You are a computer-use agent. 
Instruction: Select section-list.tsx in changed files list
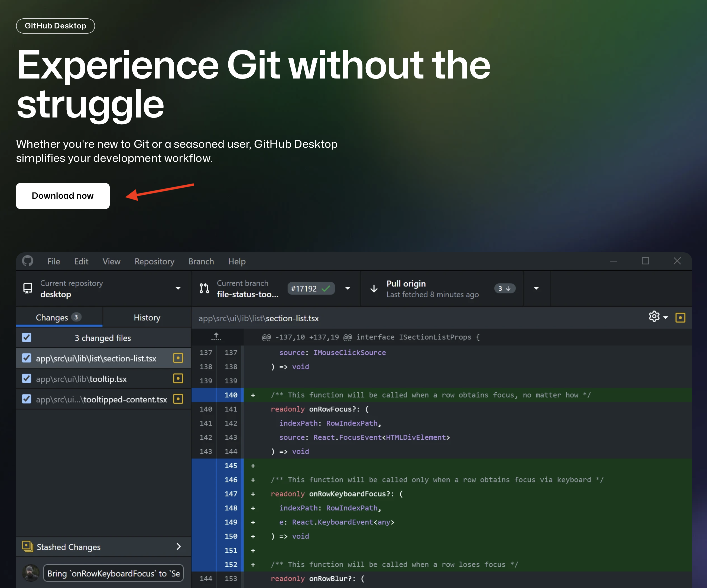tap(103, 358)
